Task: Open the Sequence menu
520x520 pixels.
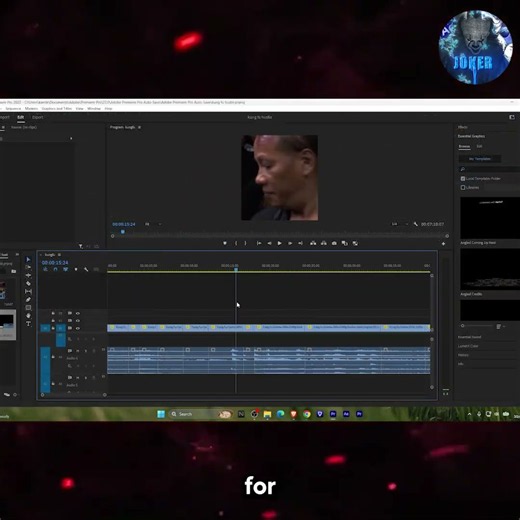Action: pos(13,109)
